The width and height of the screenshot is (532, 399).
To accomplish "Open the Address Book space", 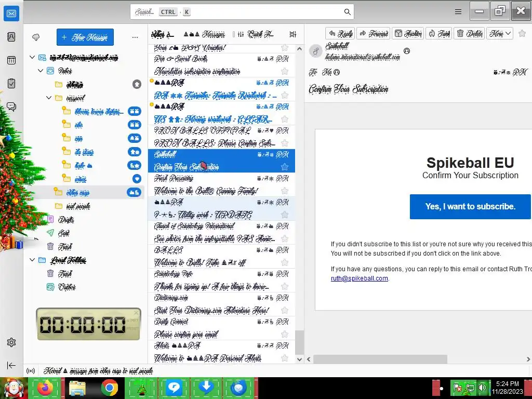I will coord(11,37).
